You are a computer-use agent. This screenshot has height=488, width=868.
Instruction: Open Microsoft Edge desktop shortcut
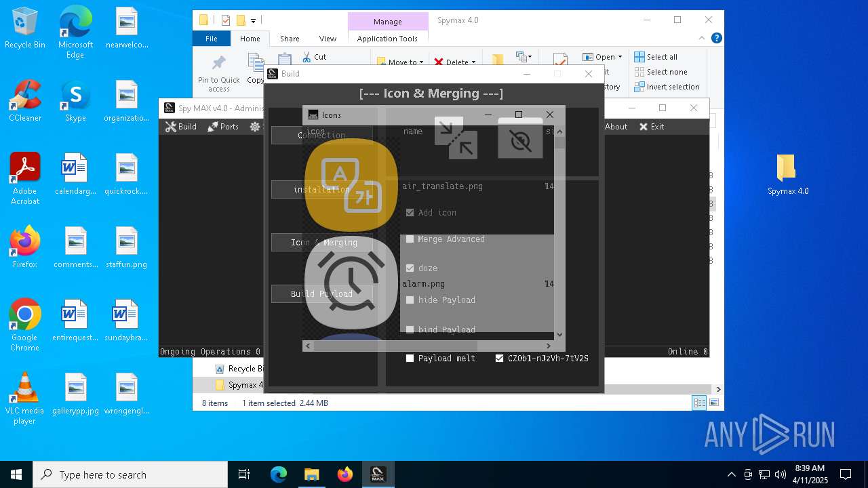[75, 32]
